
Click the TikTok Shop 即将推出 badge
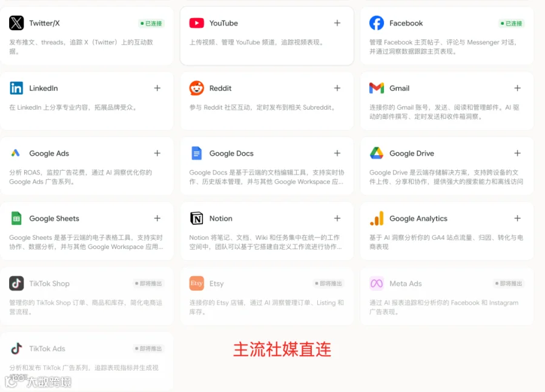tap(148, 284)
